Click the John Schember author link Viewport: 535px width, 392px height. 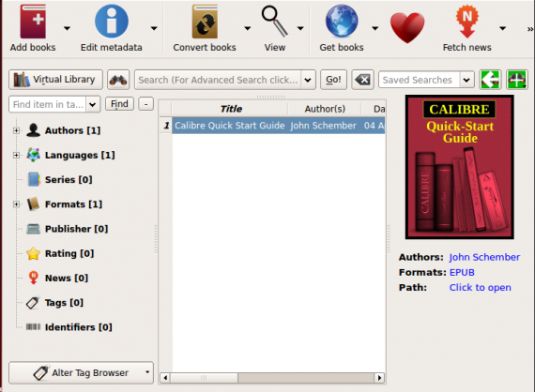[x=484, y=257]
